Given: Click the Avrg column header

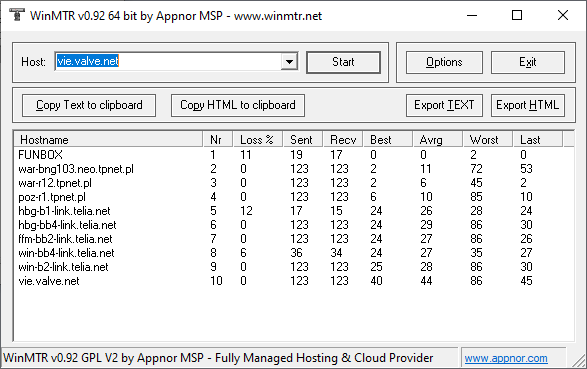Looking at the screenshot, I should point(438,140).
